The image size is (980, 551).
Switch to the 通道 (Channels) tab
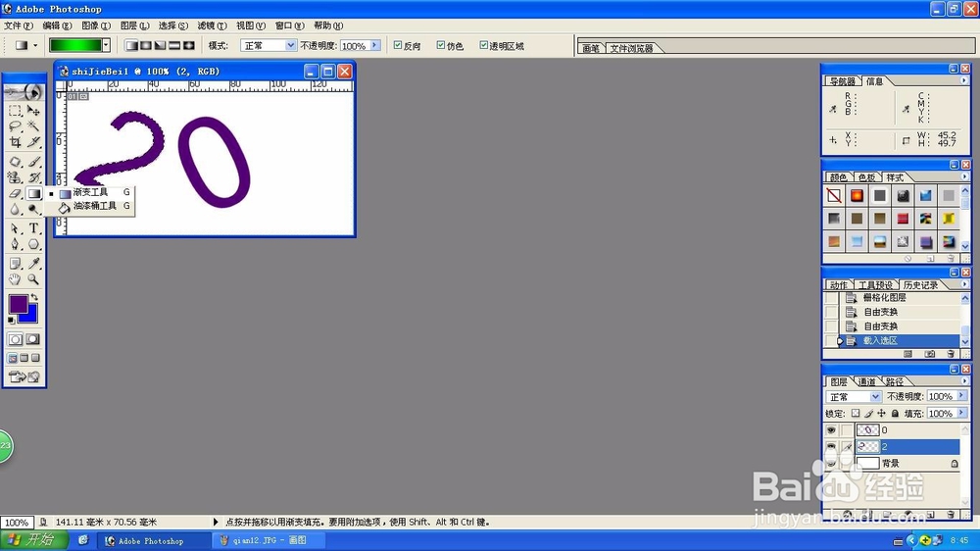pos(866,381)
